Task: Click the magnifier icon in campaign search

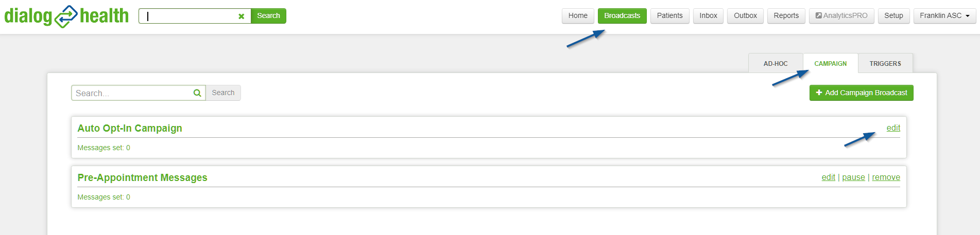Action: pos(197,93)
